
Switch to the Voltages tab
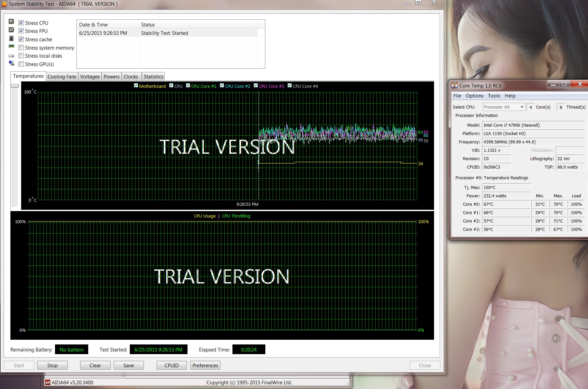90,77
